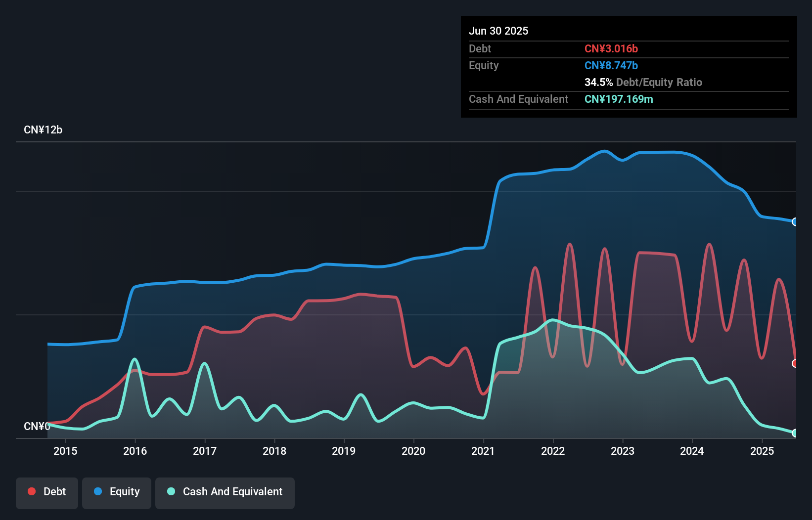Click the CN¥12b y-axis label
812x520 pixels.
click(43, 130)
